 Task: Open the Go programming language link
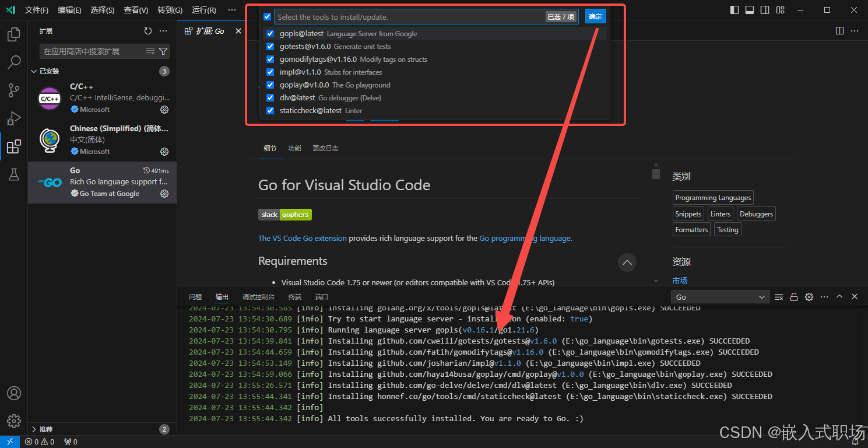tap(525, 238)
